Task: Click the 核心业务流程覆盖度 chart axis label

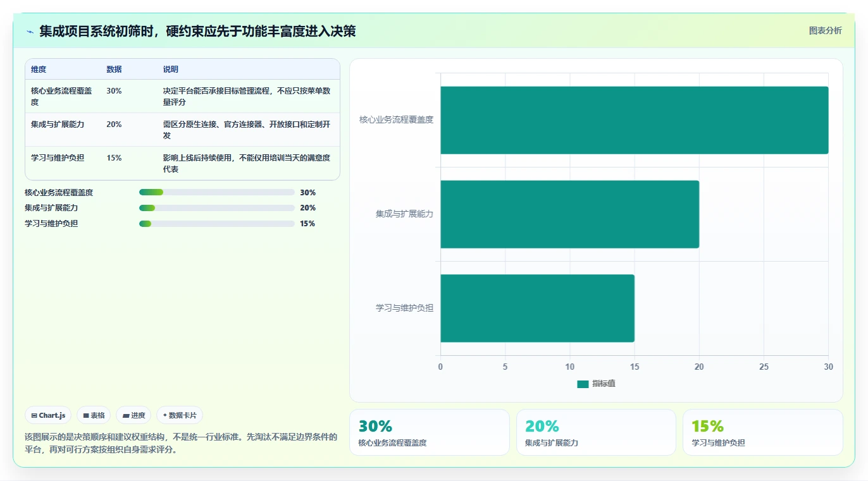Action: point(397,119)
